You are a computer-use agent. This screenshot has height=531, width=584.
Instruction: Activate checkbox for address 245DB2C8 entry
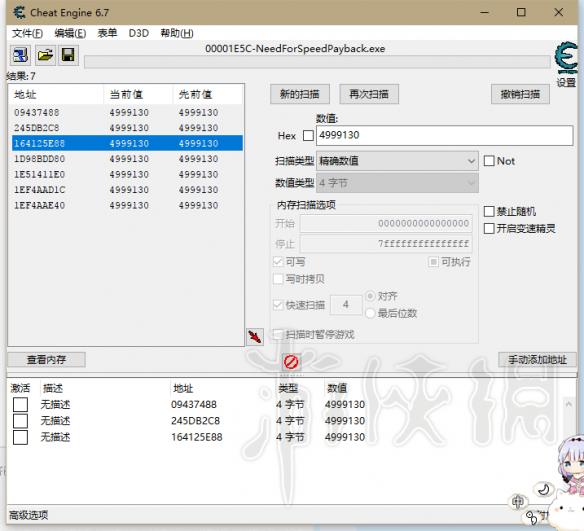[x=20, y=421]
